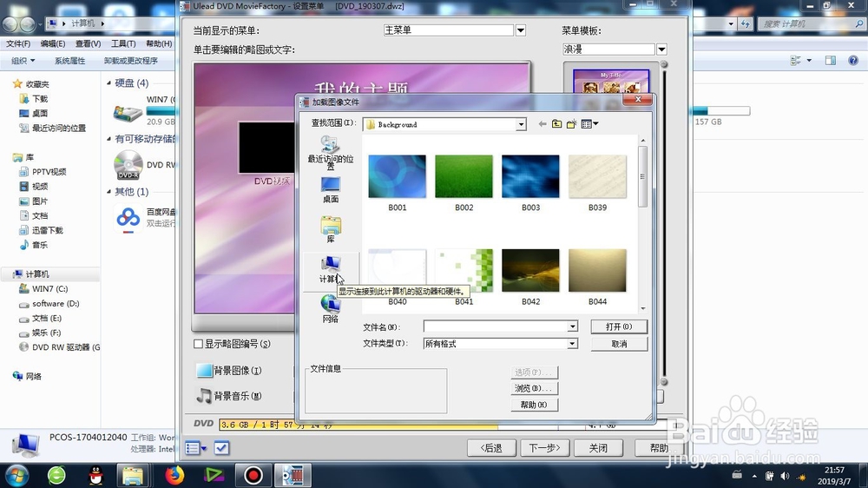The image size is (868, 488).
Task: Open QQ penguin from taskbar
Action: pyautogui.click(x=96, y=475)
